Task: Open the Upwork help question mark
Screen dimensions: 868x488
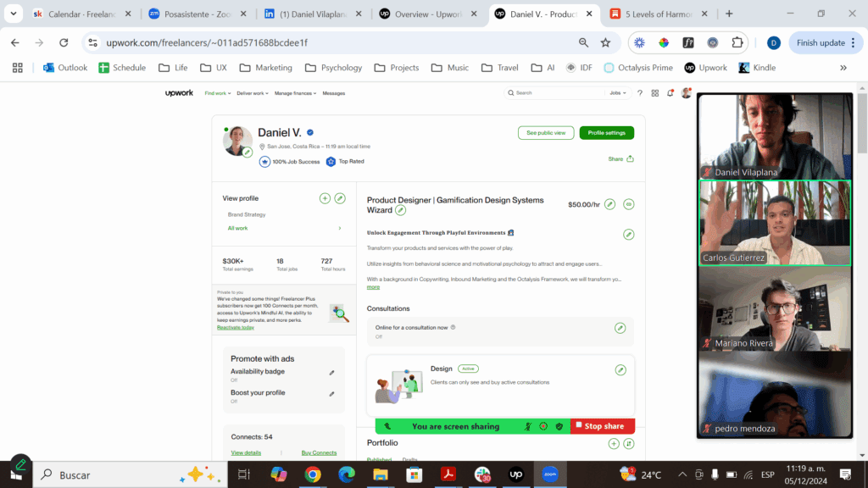Action: click(640, 93)
